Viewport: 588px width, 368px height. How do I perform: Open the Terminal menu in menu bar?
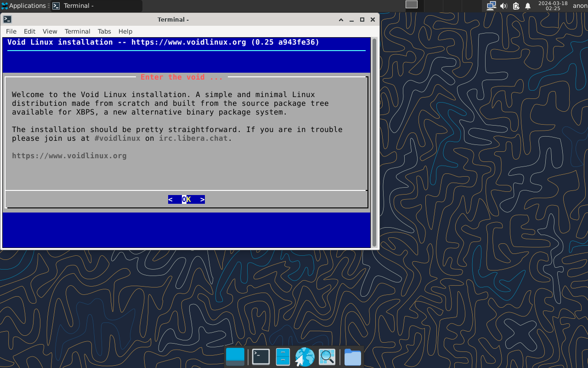[x=77, y=31]
